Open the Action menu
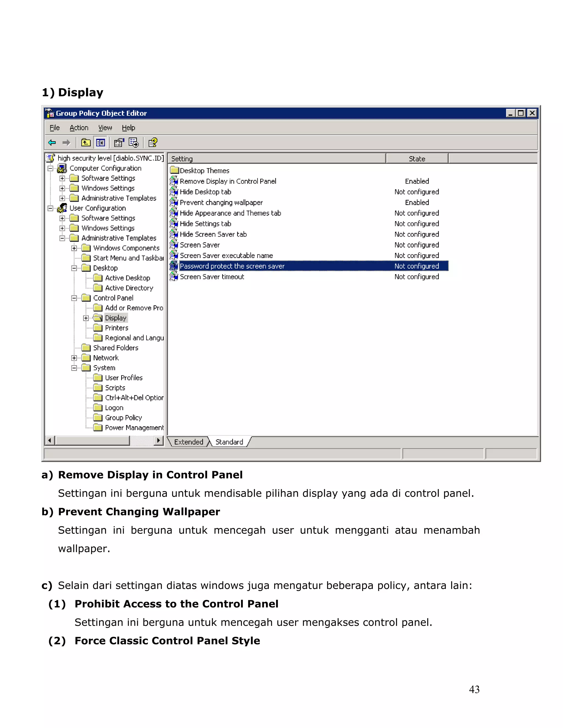The image size is (563, 728). pyautogui.click(x=79, y=128)
